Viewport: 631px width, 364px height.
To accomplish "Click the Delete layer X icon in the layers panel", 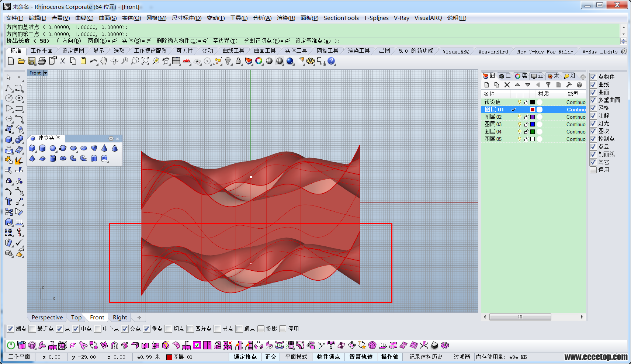I will (x=507, y=85).
